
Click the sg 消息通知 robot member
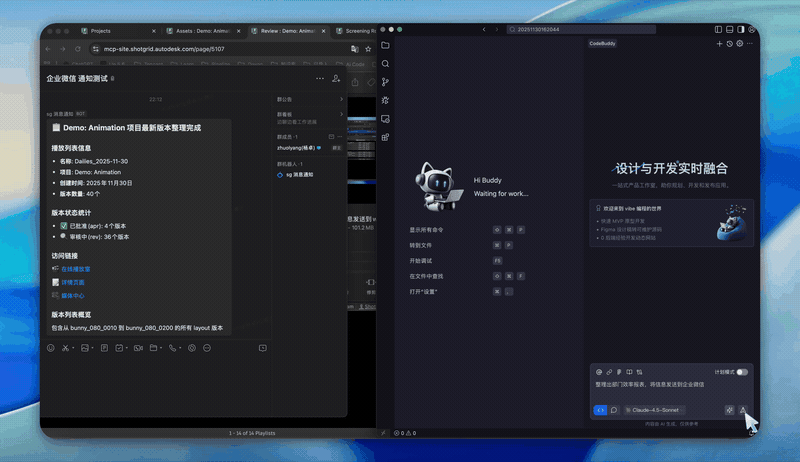tap(299, 175)
